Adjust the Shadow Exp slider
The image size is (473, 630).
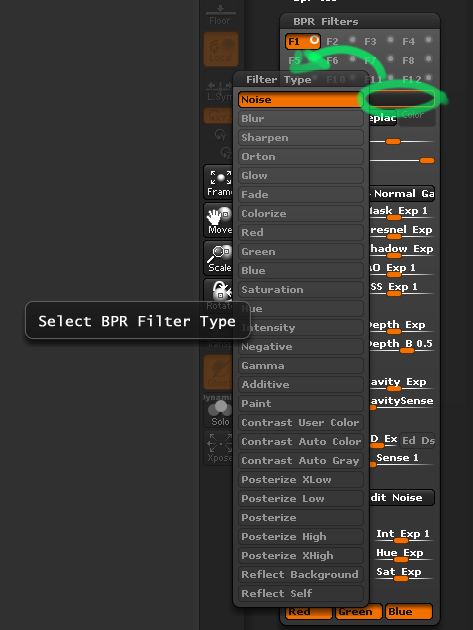(401, 250)
